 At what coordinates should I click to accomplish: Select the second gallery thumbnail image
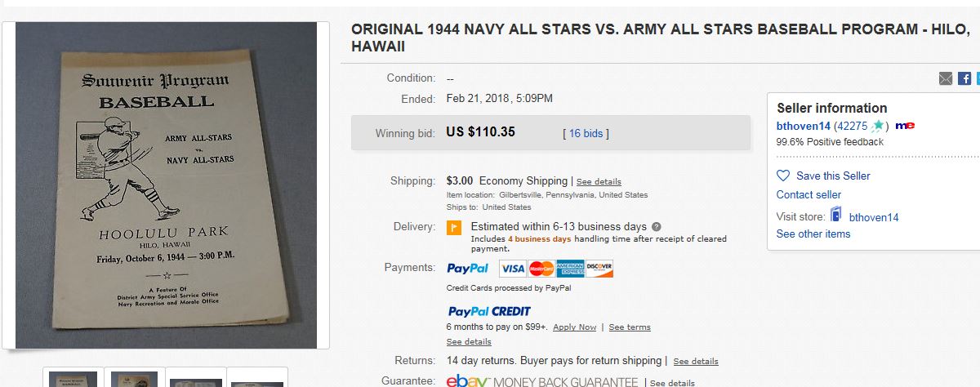pyautogui.click(x=134, y=380)
